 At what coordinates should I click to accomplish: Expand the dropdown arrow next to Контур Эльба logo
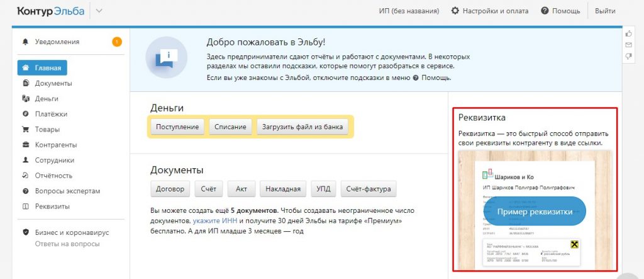point(99,11)
